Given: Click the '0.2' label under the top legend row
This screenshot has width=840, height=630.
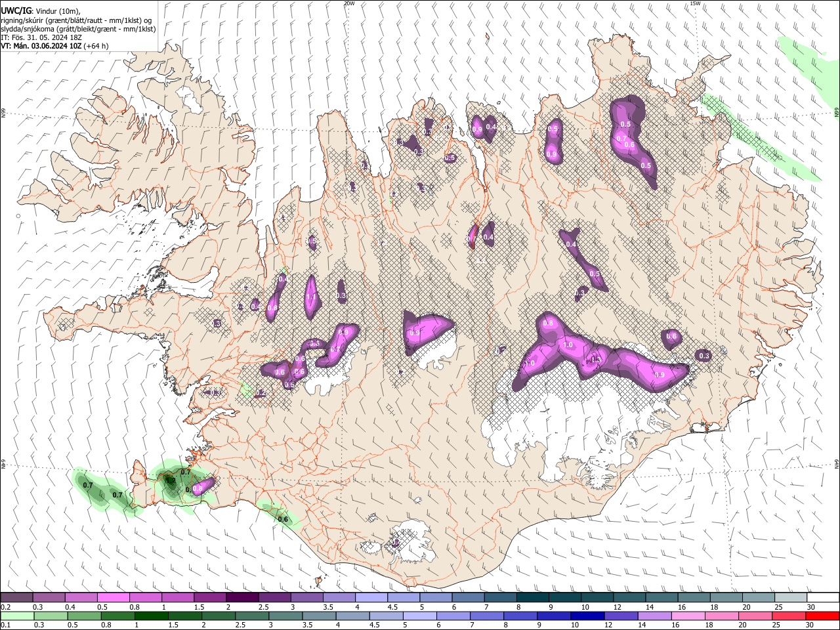Looking at the screenshot, I should click(6, 607).
